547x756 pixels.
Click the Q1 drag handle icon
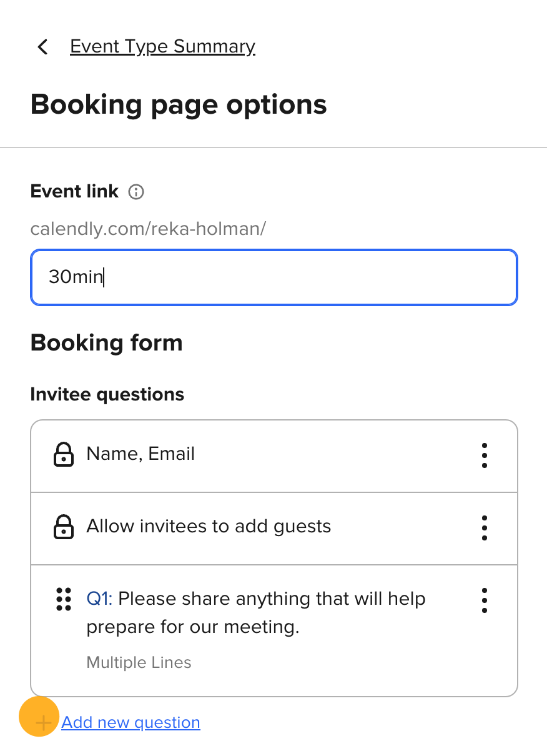pyautogui.click(x=63, y=599)
